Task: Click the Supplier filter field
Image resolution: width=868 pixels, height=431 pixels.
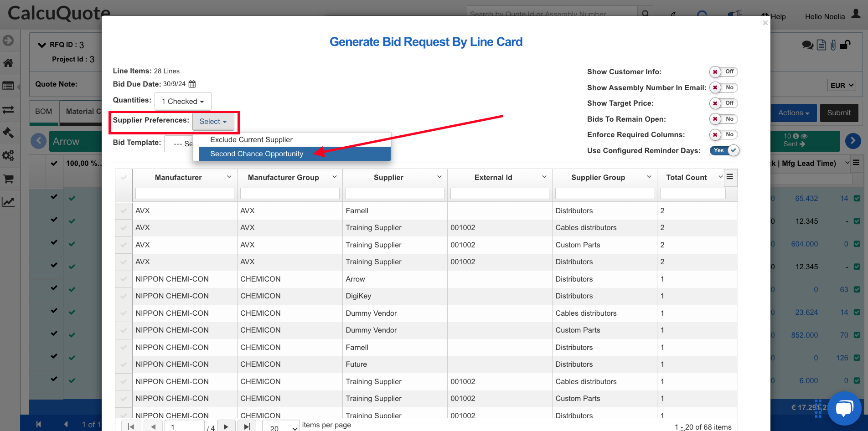Action: [x=395, y=194]
